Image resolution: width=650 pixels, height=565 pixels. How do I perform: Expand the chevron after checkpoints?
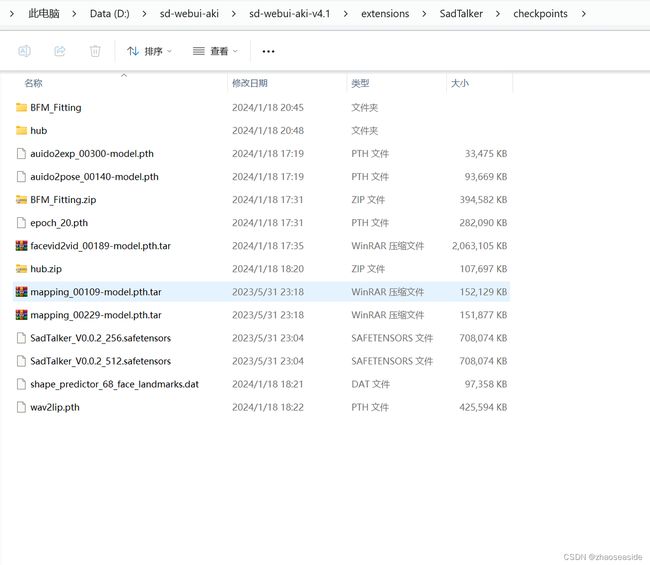point(583,14)
